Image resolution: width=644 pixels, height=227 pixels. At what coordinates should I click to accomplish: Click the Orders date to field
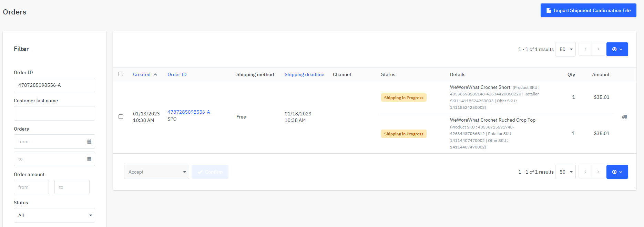[54, 159]
